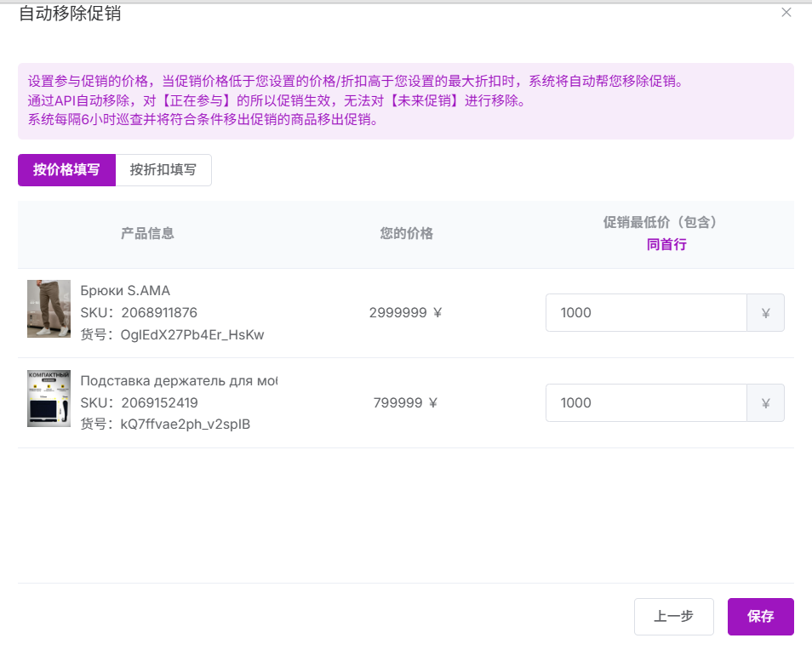Click the ¥ suffix in Брюки row
The height and width of the screenshot is (661, 812).
point(765,312)
